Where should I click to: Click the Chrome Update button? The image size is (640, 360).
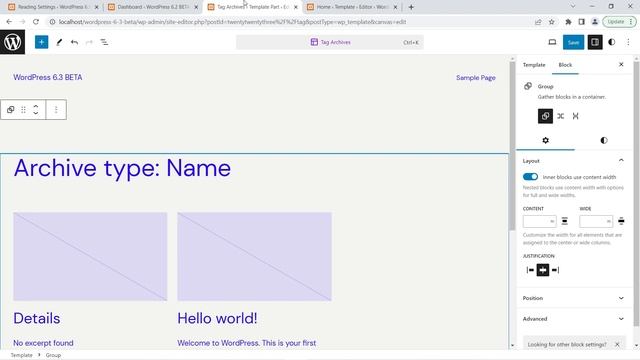[x=619, y=22]
